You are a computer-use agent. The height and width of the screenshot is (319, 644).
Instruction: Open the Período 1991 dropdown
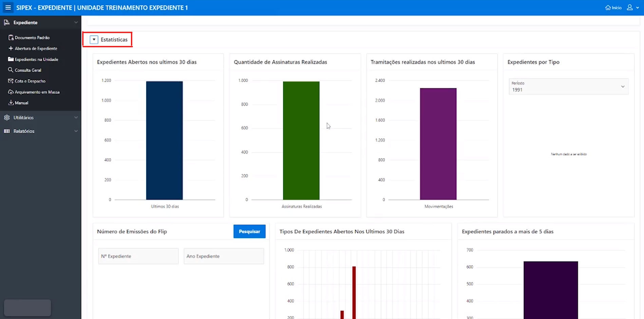568,87
